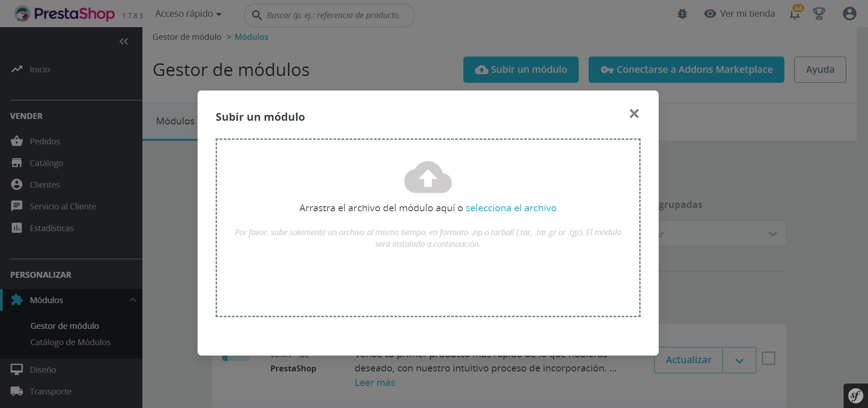
Task: Focus the product search field
Action: click(x=329, y=15)
